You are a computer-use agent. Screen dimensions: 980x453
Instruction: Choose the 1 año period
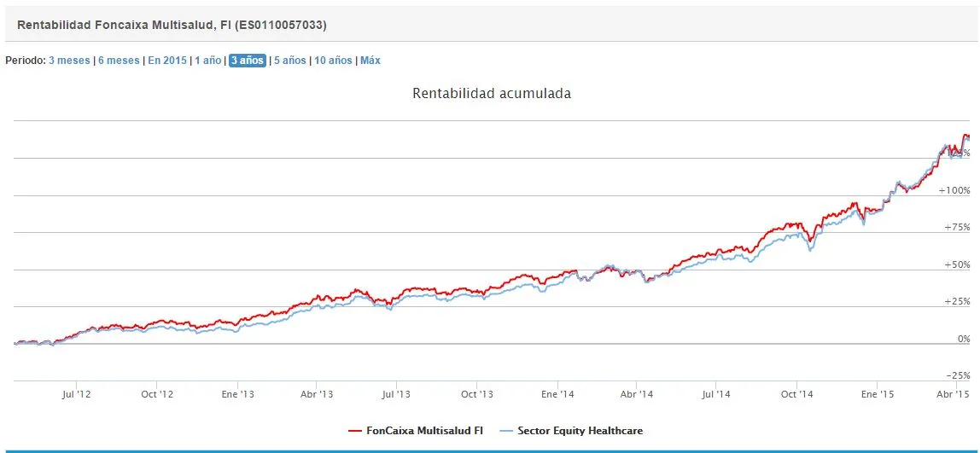click(x=208, y=61)
